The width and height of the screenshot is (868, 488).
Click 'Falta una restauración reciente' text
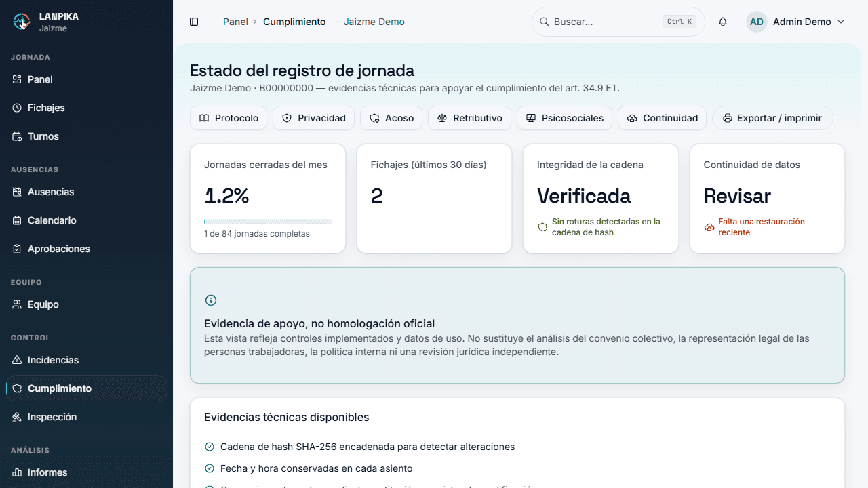point(762,227)
